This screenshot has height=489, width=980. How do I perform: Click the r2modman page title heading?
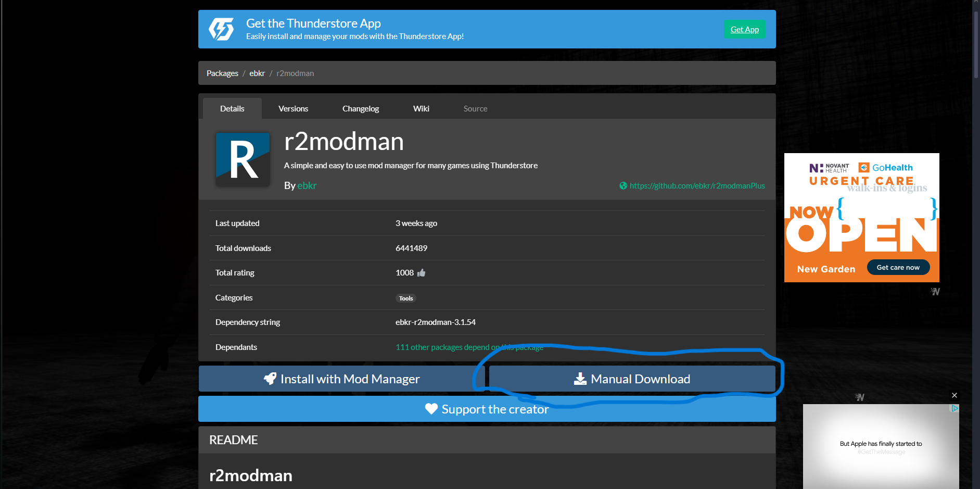tap(344, 142)
